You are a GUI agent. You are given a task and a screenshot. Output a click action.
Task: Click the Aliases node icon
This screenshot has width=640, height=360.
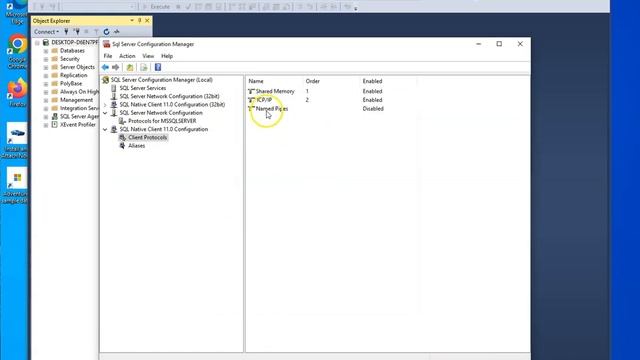122,146
